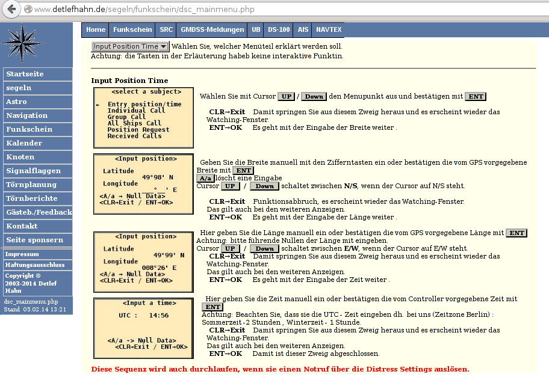Screen dimensions: 549x392
Task: Click ENT key after 'vorgegebene Länge mit'
Action: (516, 233)
